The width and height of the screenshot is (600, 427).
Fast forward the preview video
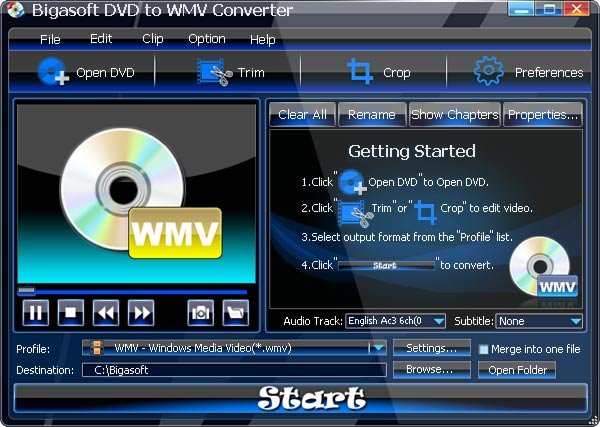(141, 313)
